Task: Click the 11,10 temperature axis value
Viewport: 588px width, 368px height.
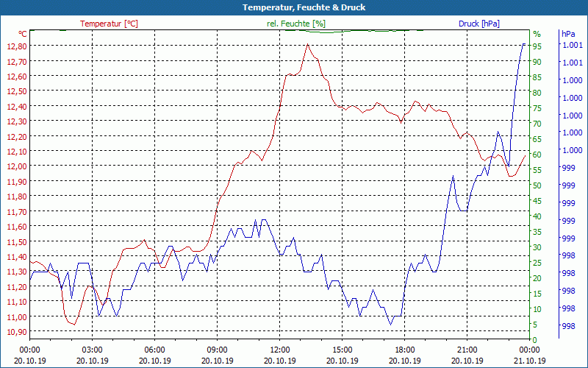Action: tap(17, 302)
